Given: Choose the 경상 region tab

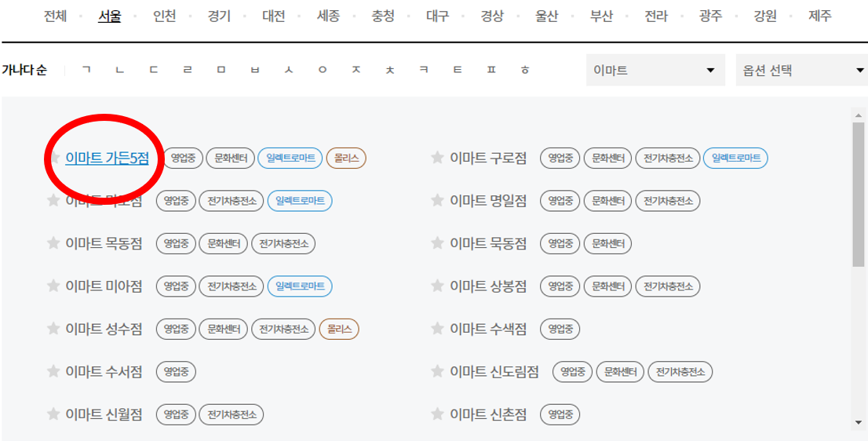Looking at the screenshot, I should coord(492,16).
